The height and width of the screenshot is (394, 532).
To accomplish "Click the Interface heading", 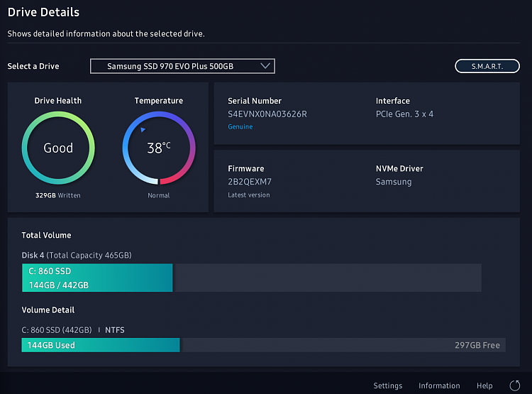I will coord(392,101).
